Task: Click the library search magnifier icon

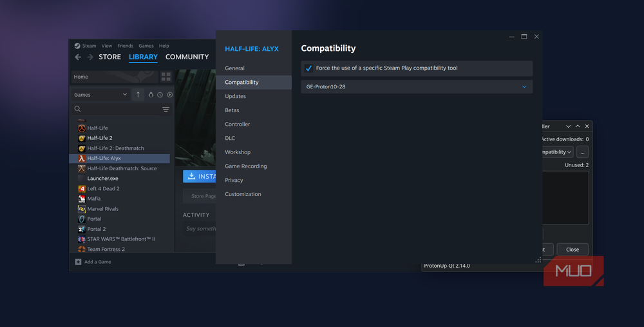Action: pyautogui.click(x=78, y=109)
